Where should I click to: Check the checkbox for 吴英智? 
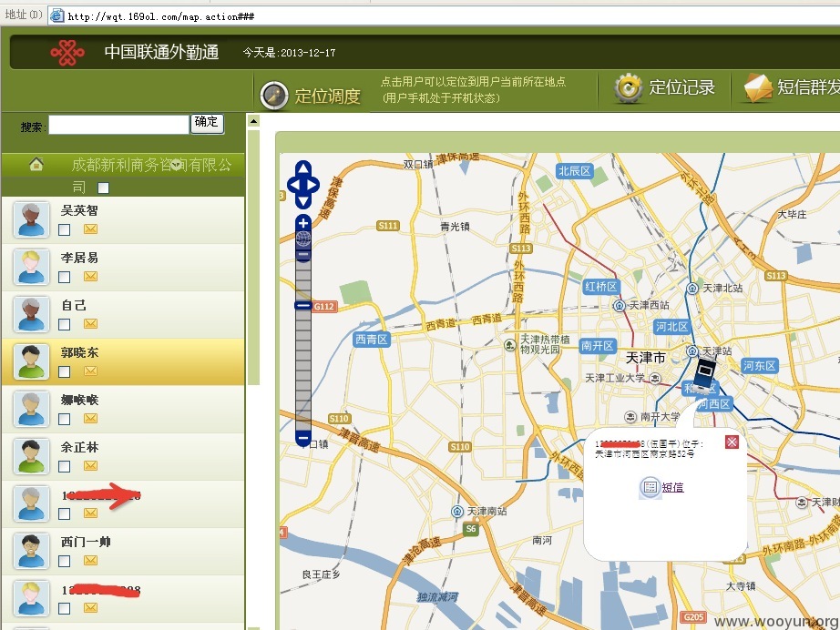point(65,230)
